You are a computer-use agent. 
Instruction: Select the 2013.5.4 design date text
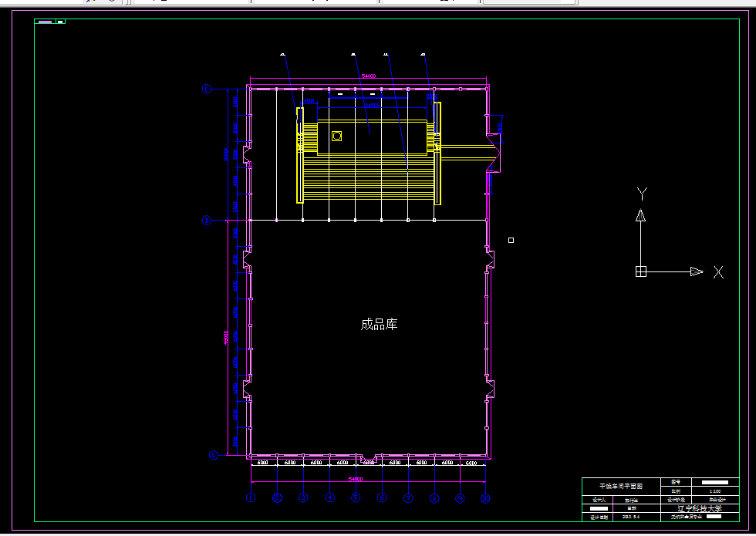click(x=631, y=517)
